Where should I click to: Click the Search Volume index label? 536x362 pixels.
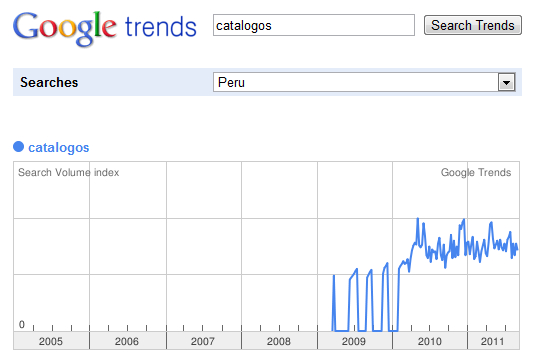point(68,172)
